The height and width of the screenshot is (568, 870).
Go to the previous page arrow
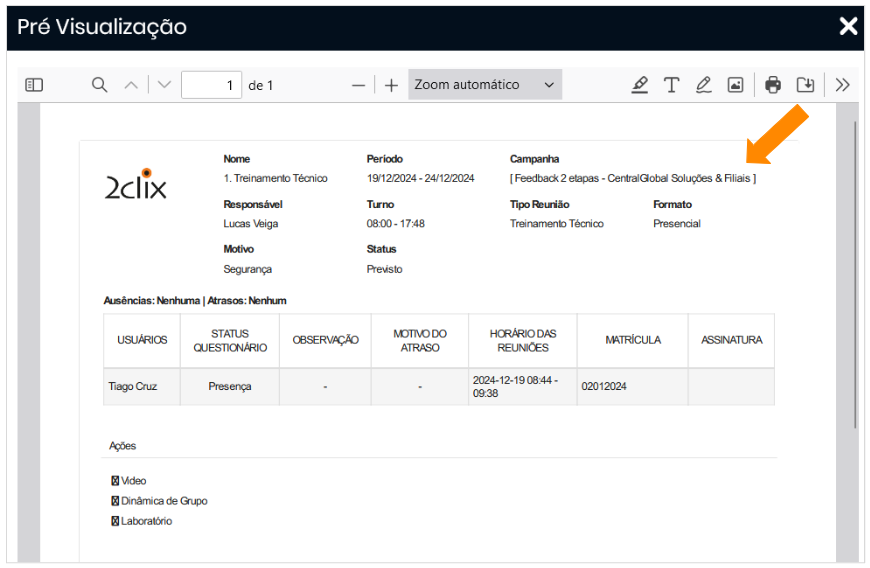[x=131, y=85]
